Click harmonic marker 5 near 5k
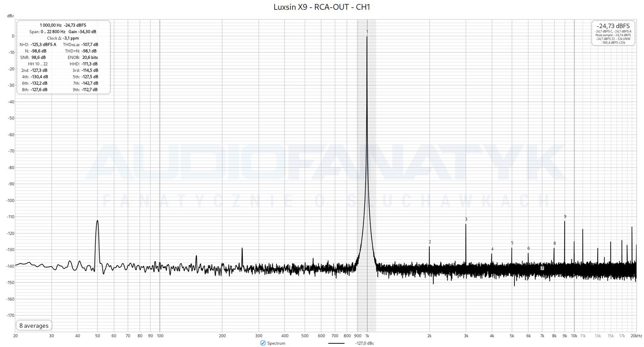This screenshot has width=644, height=347. pos(512,243)
